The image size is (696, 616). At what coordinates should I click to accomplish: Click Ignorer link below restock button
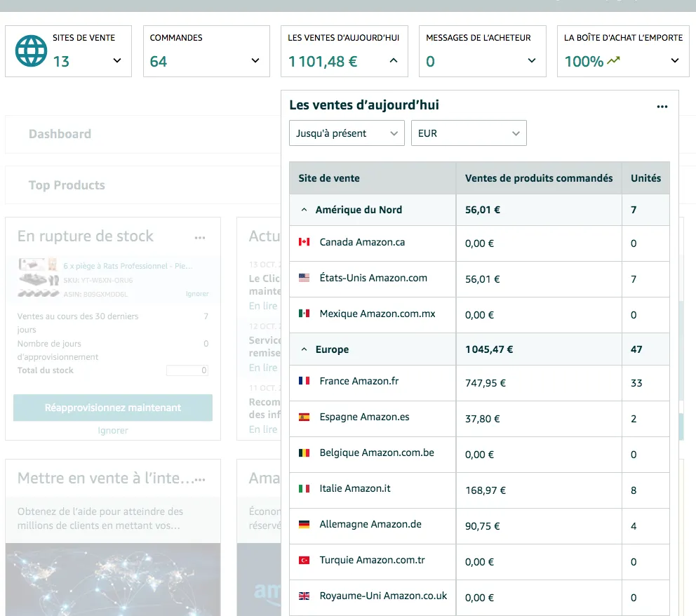tap(113, 431)
